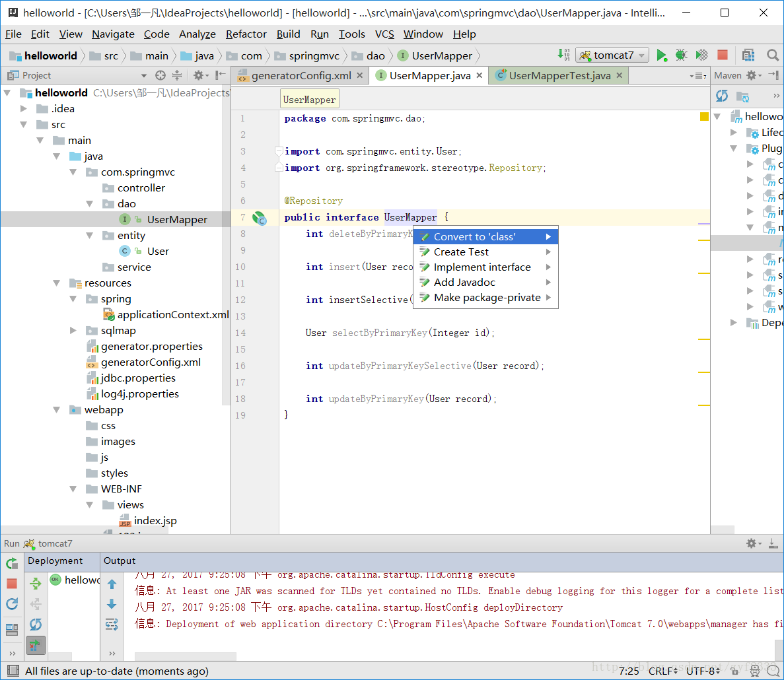Viewport: 784px width, 680px height.
Task: Click the implemented-interface gutter icon on line 7
Action: 259,218
